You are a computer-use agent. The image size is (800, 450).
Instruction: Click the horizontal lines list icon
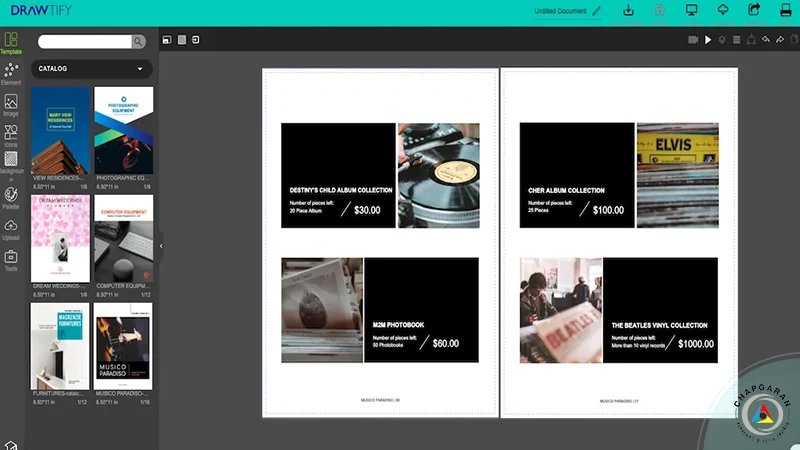point(737,39)
